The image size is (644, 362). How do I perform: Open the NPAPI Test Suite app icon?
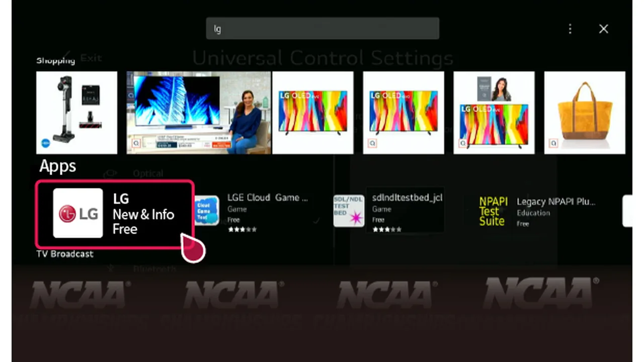pyautogui.click(x=492, y=211)
